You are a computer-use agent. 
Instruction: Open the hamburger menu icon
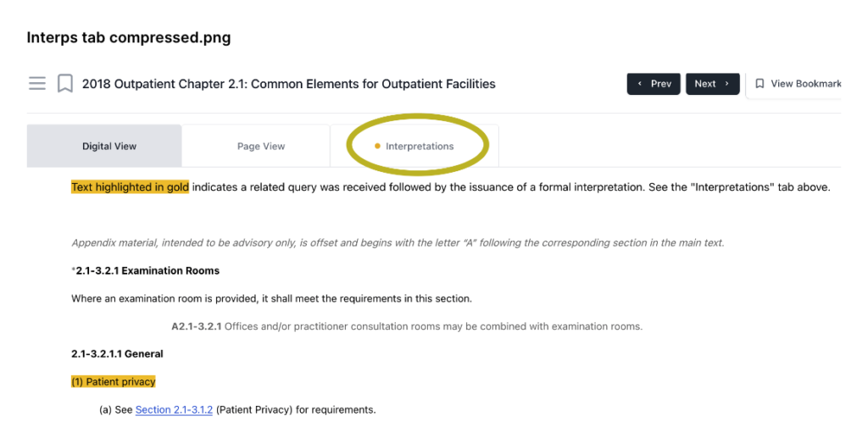tap(37, 84)
